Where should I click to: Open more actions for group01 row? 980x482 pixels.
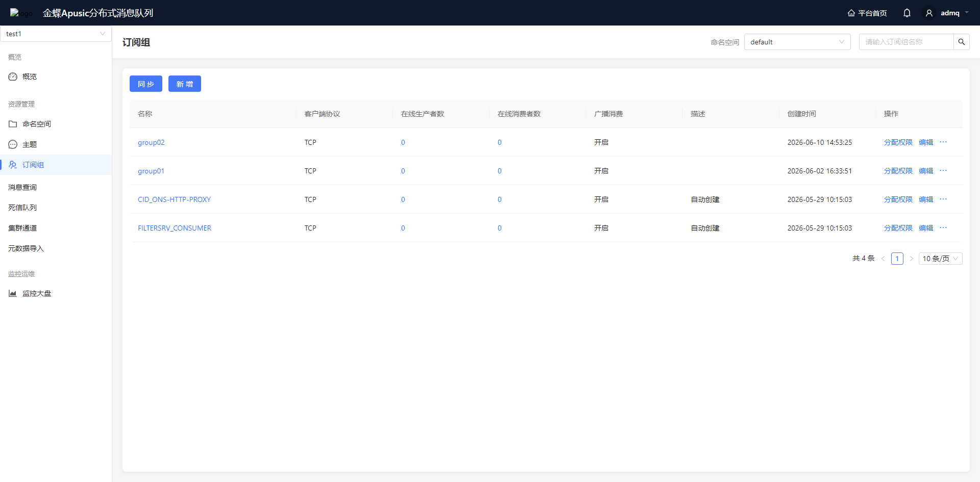coord(943,171)
